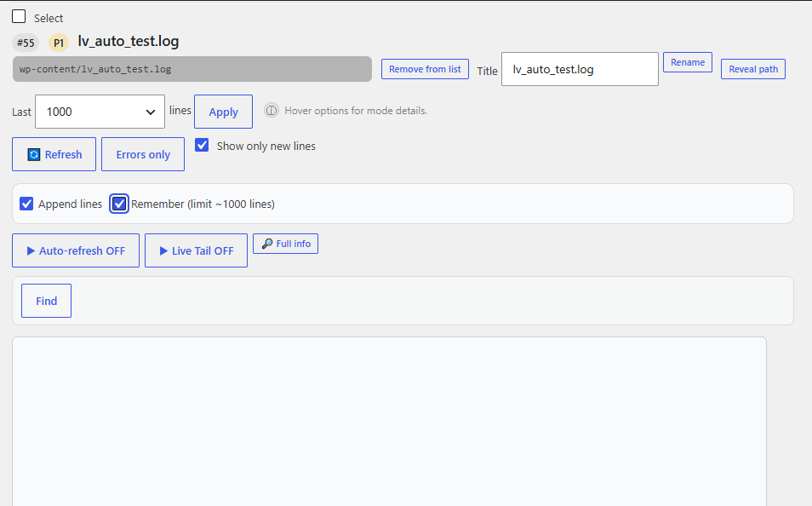The height and width of the screenshot is (506, 812).
Task: Click the Find button
Action: (46, 301)
